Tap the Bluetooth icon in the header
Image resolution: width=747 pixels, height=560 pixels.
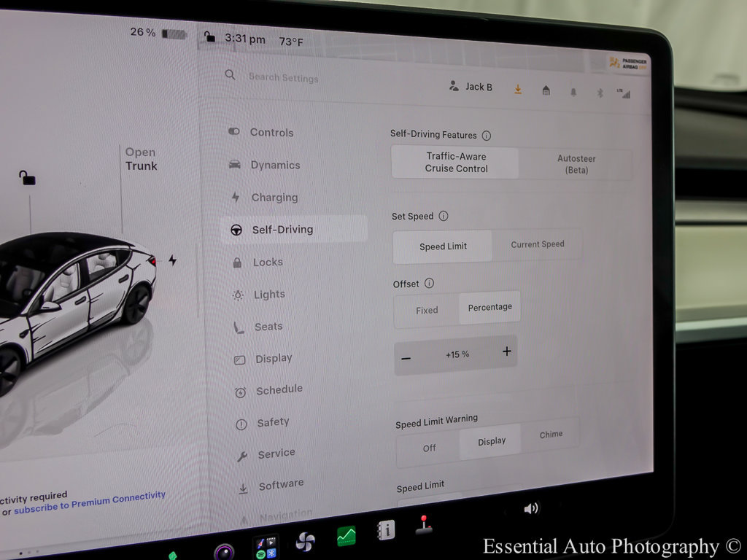(600, 93)
